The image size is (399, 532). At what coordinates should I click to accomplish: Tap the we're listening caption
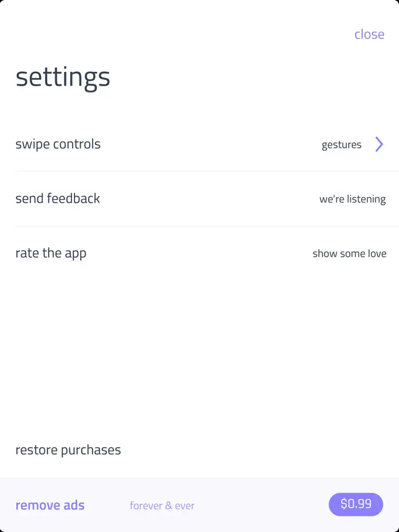click(352, 199)
